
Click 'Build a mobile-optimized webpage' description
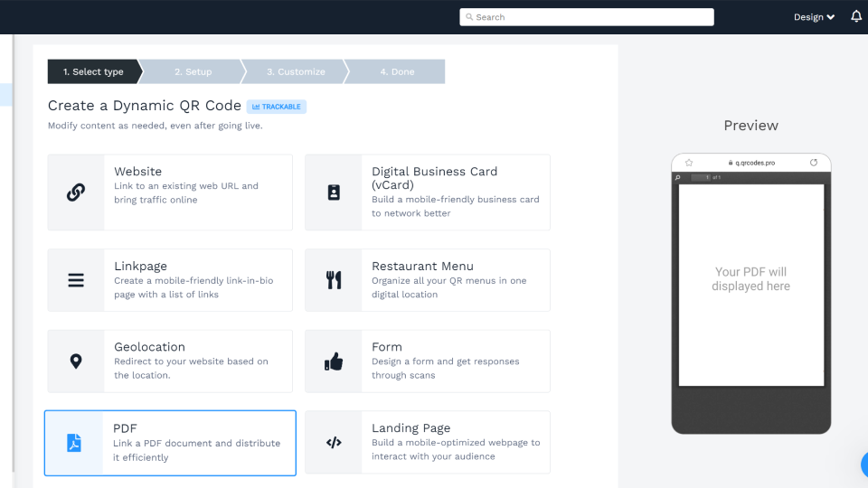pos(456,449)
